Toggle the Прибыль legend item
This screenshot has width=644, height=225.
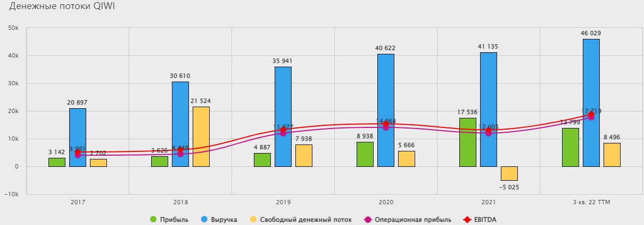[169, 219]
